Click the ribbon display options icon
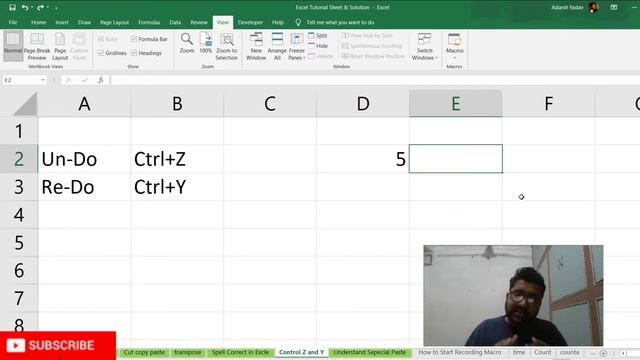 tap(614, 7)
